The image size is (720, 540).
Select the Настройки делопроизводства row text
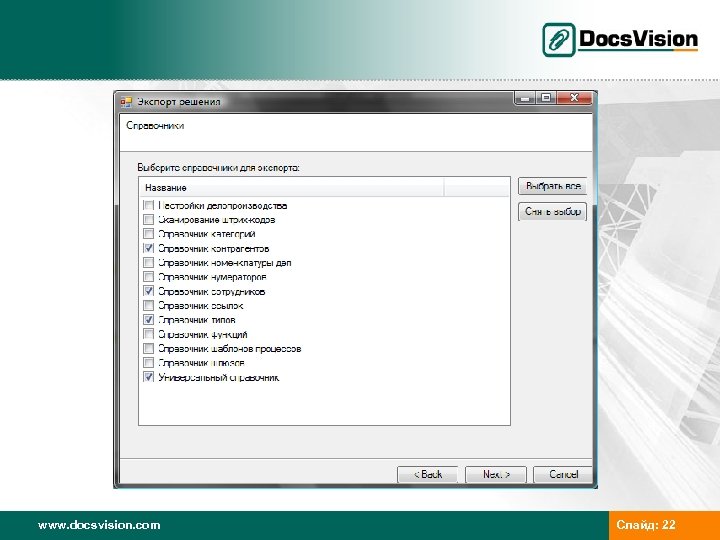coord(223,206)
